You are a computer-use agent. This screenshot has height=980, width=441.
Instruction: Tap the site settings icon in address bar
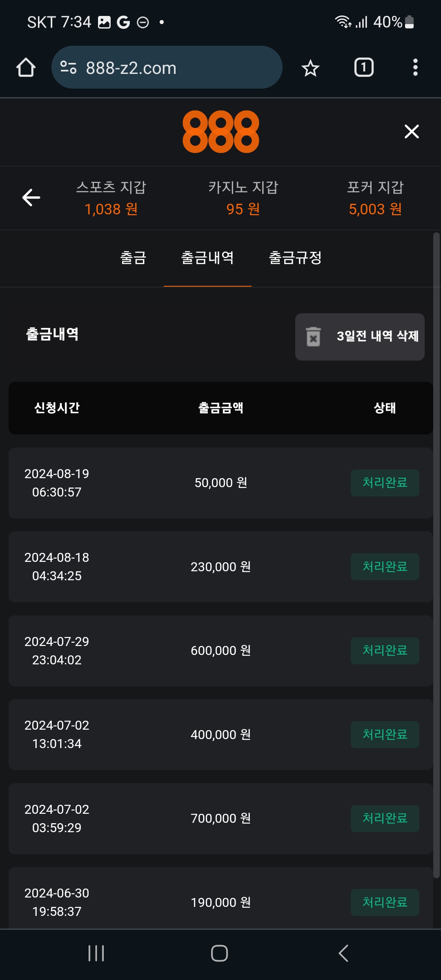(68, 67)
